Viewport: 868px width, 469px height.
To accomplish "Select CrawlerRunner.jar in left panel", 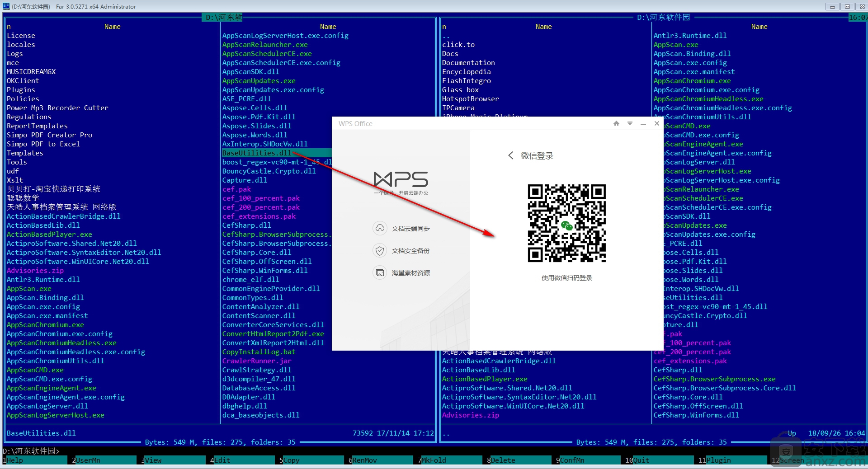I will point(257,361).
